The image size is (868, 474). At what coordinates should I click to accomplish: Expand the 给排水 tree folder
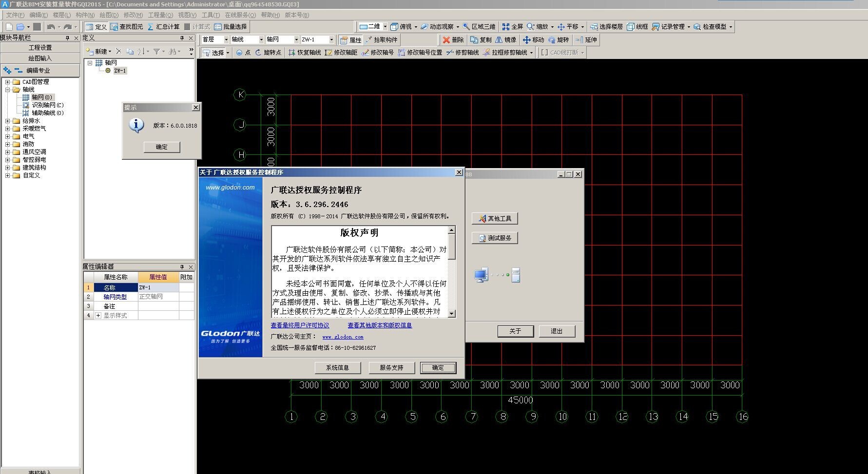pos(7,121)
